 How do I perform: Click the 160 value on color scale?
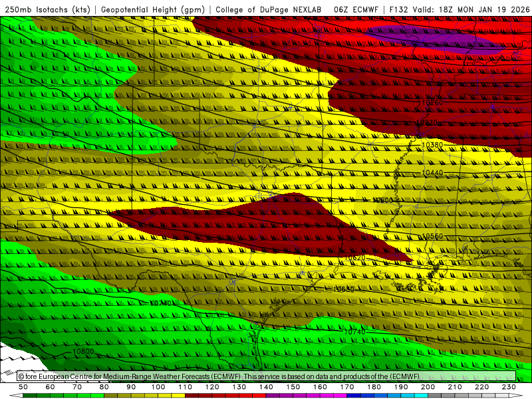click(x=320, y=387)
